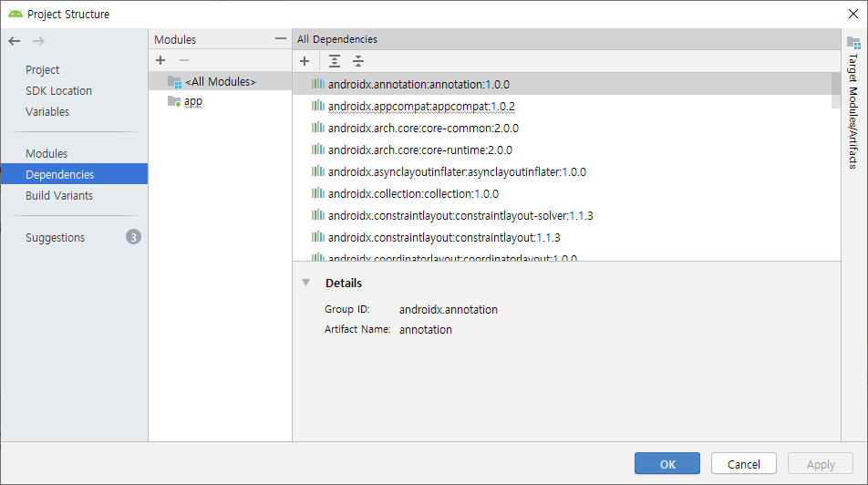Viewport: 868px width, 485px height.
Task: Remove module with the minus icon
Action: click(184, 60)
